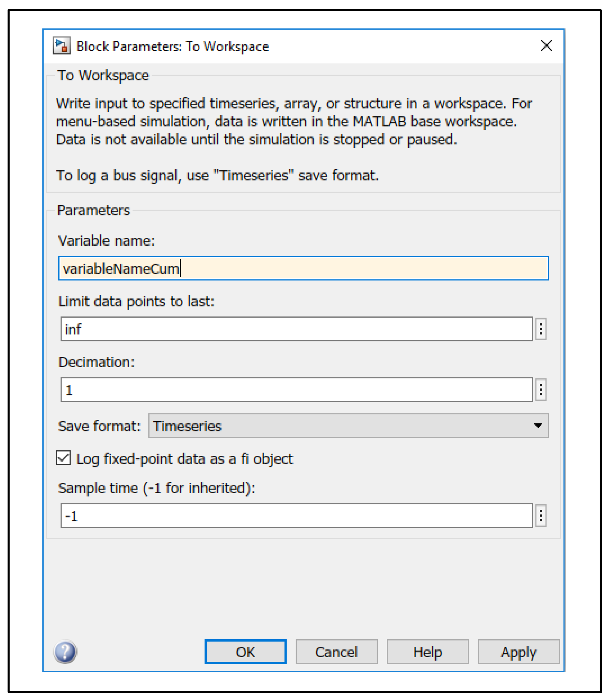Click the Sample time input field

[296, 515]
